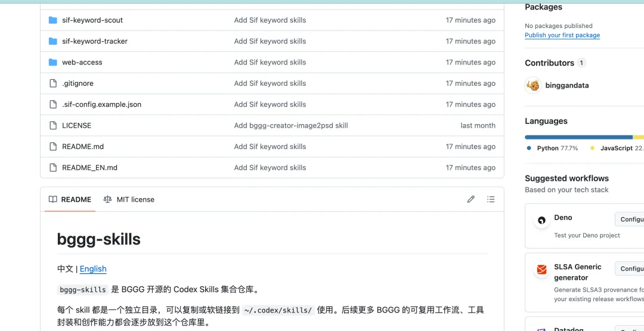Click the Languages heading

[x=546, y=121]
